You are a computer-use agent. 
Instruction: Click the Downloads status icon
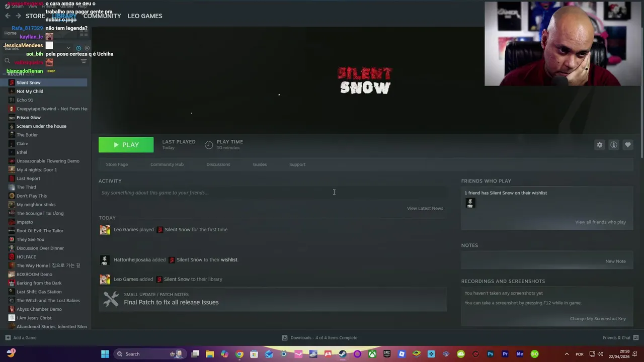(x=285, y=338)
